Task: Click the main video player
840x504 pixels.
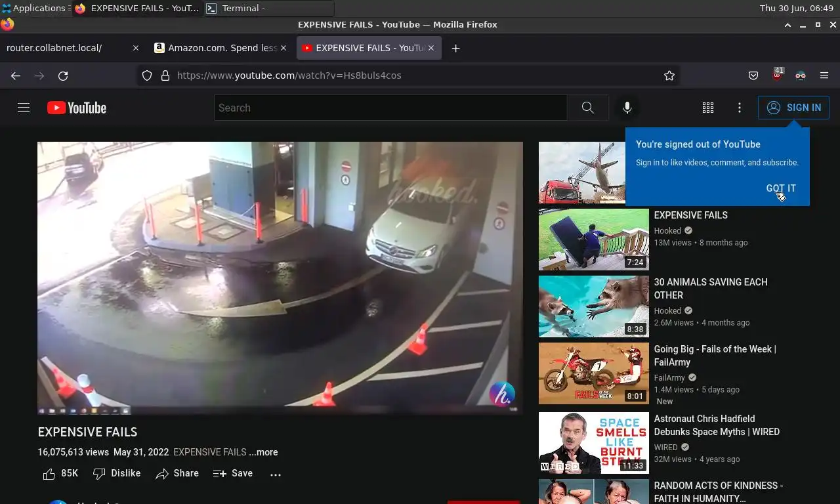Action: [x=280, y=278]
